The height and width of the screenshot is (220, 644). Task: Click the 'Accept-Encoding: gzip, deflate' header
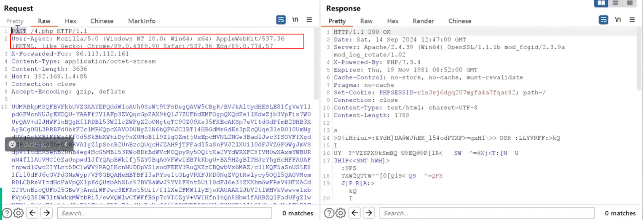point(68,92)
